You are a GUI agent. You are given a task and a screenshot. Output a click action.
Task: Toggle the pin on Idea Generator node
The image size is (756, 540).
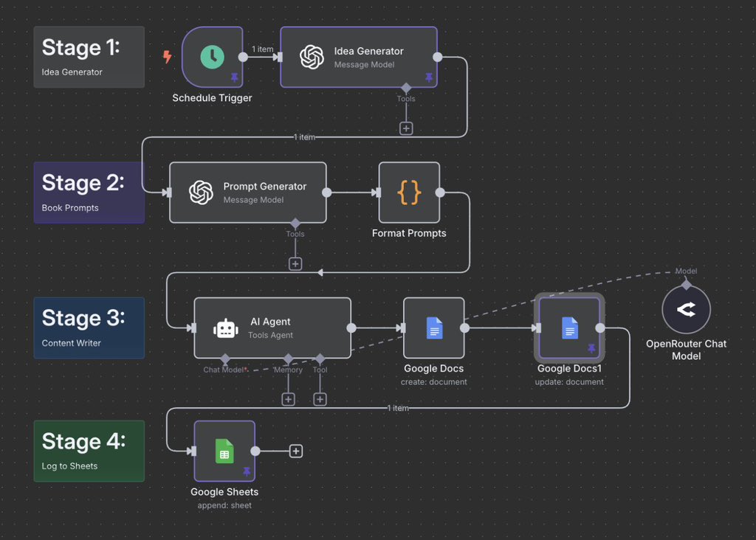(428, 76)
